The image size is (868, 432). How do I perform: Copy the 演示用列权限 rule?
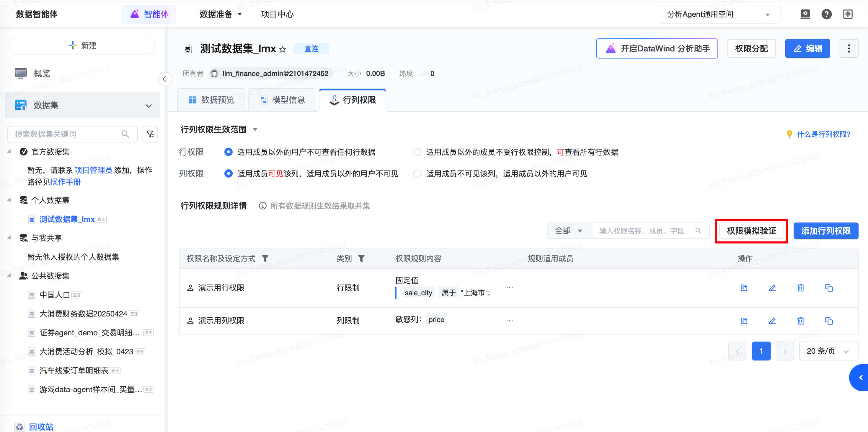829,321
